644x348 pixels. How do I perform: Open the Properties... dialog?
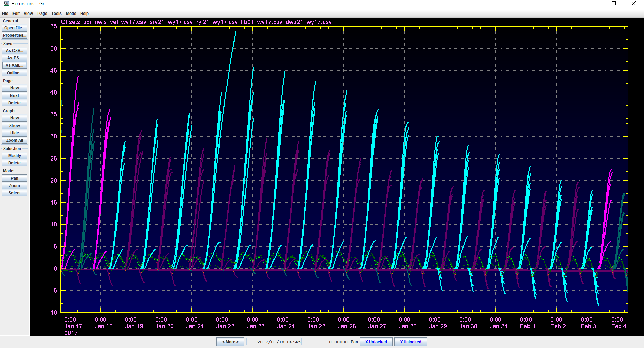click(15, 35)
